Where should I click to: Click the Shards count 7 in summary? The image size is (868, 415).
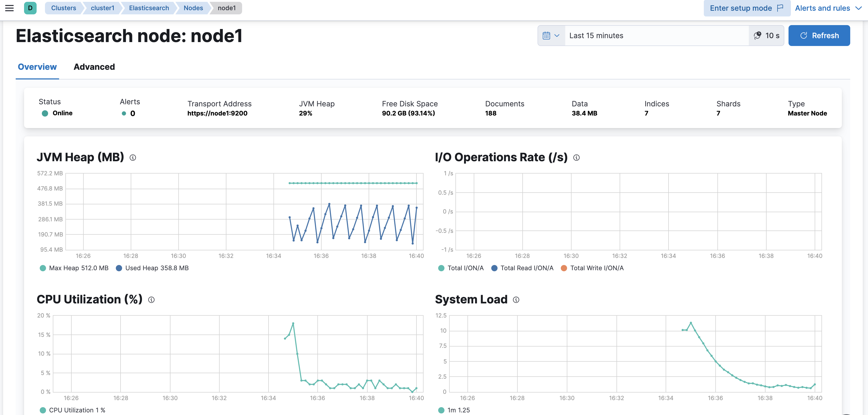[718, 113]
